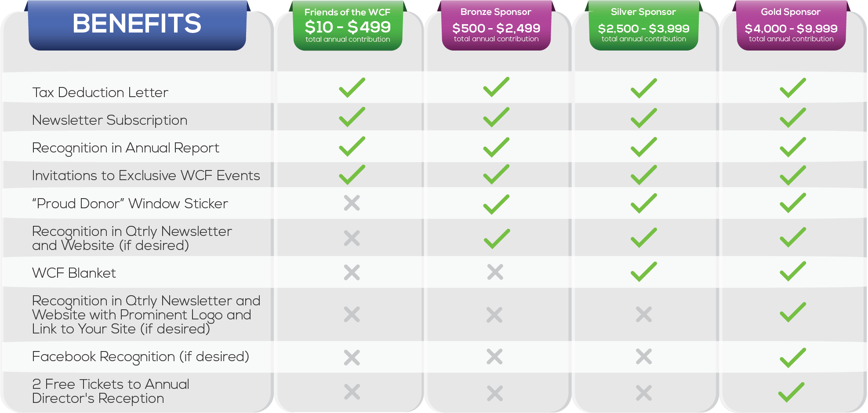Click the Facebook Recognition (if desired) label
The width and height of the screenshot is (868, 413).
point(141,357)
